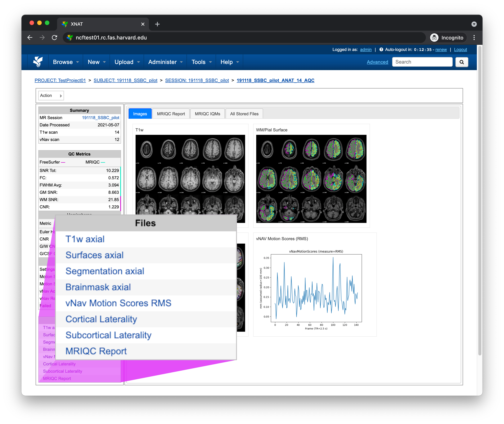504x424 pixels.
Task: Reload the page with the refresh icon
Action: pyautogui.click(x=55, y=38)
